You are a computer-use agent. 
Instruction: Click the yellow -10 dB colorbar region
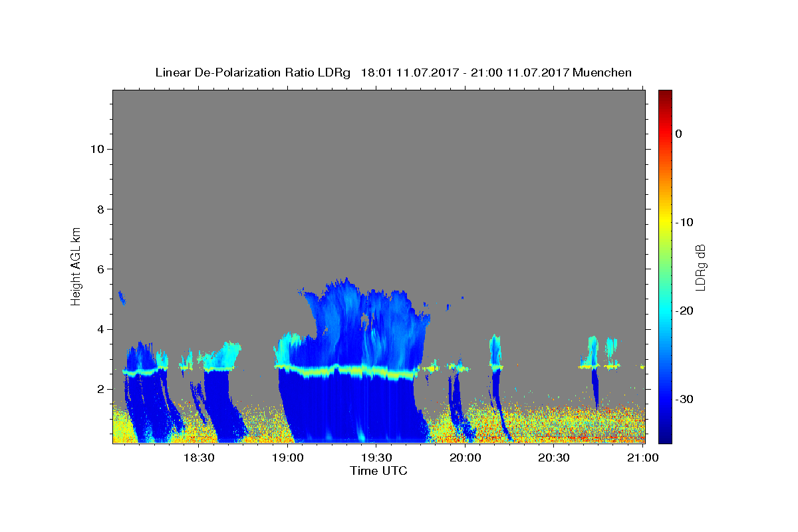[x=665, y=222]
